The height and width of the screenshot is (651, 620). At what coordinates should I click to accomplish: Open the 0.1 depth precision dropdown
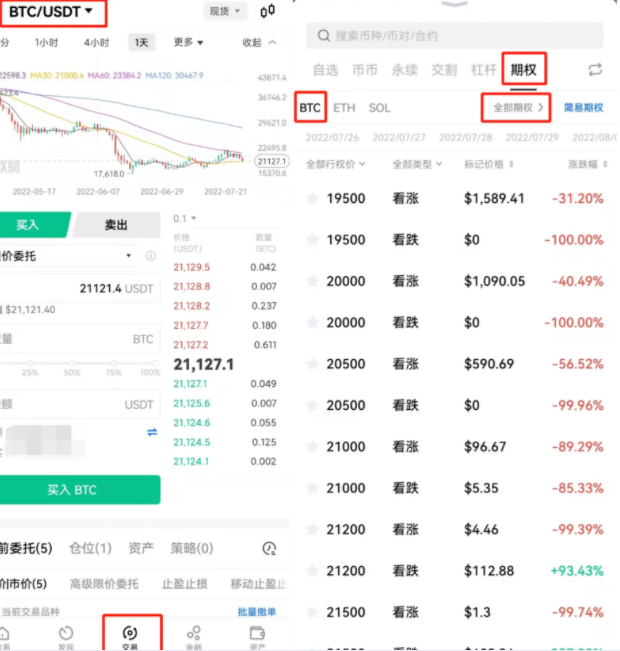184,218
